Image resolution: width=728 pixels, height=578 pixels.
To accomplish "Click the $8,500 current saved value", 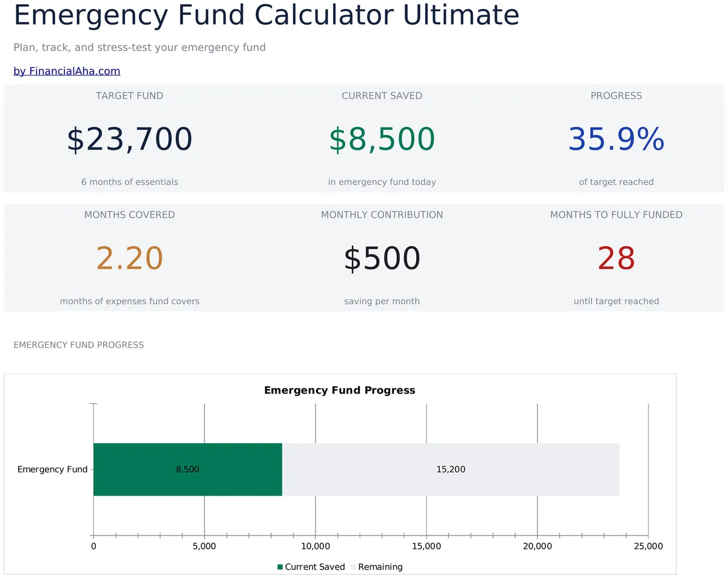I will [x=382, y=139].
